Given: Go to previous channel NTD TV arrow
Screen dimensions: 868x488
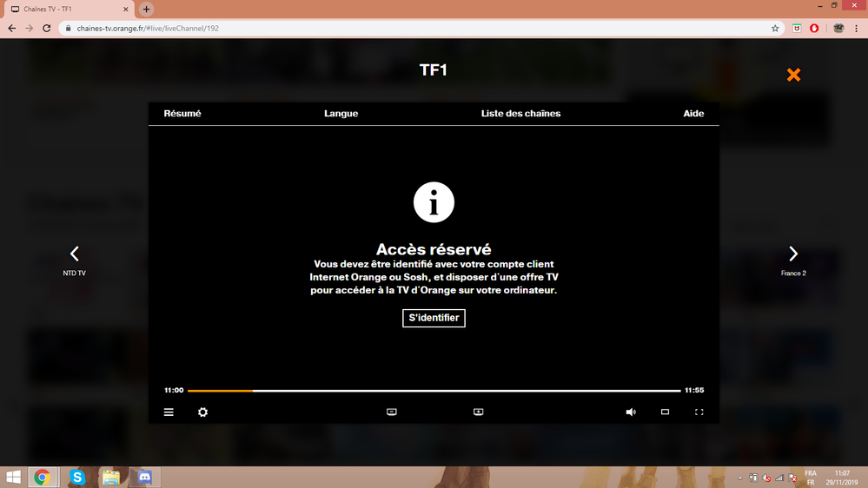Looking at the screenshot, I should click(x=74, y=254).
